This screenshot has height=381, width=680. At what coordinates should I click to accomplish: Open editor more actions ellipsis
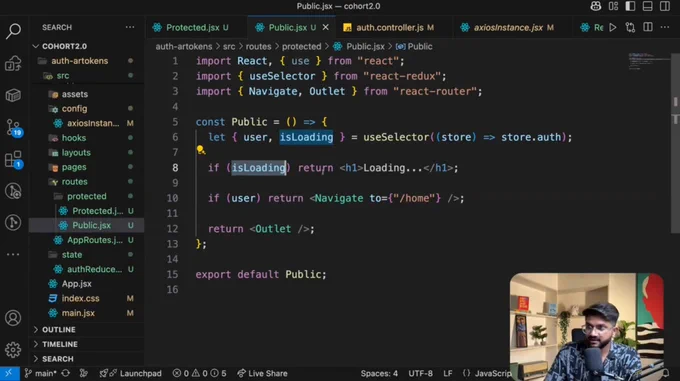point(665,27)
